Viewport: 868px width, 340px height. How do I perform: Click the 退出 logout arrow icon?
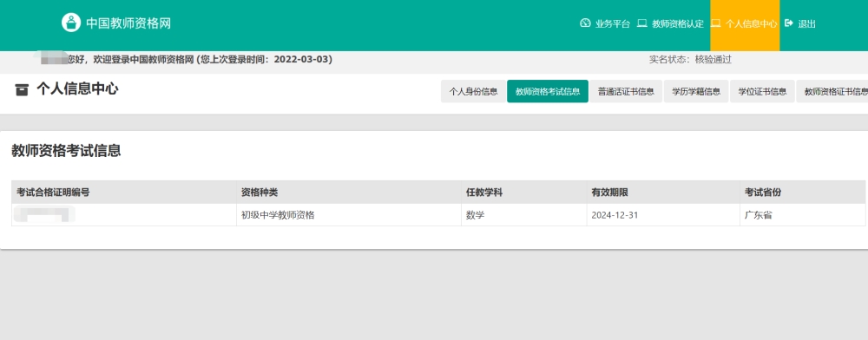click(x=789, y=23)
